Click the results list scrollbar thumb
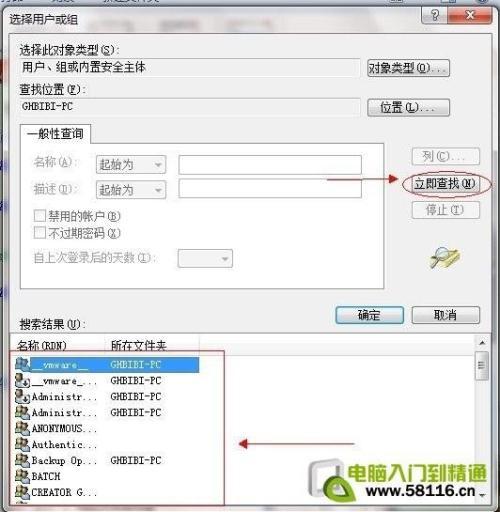This screenshot has height=512, width=500. (482, 366)
